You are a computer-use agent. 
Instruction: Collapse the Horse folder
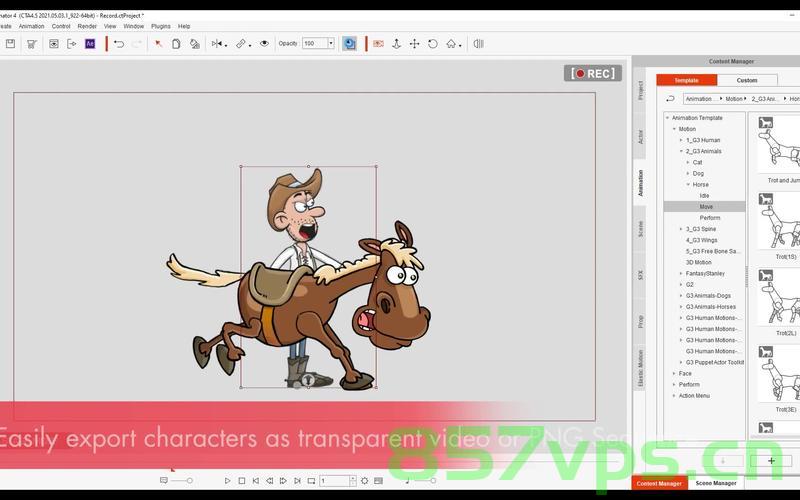coord(688,185)
